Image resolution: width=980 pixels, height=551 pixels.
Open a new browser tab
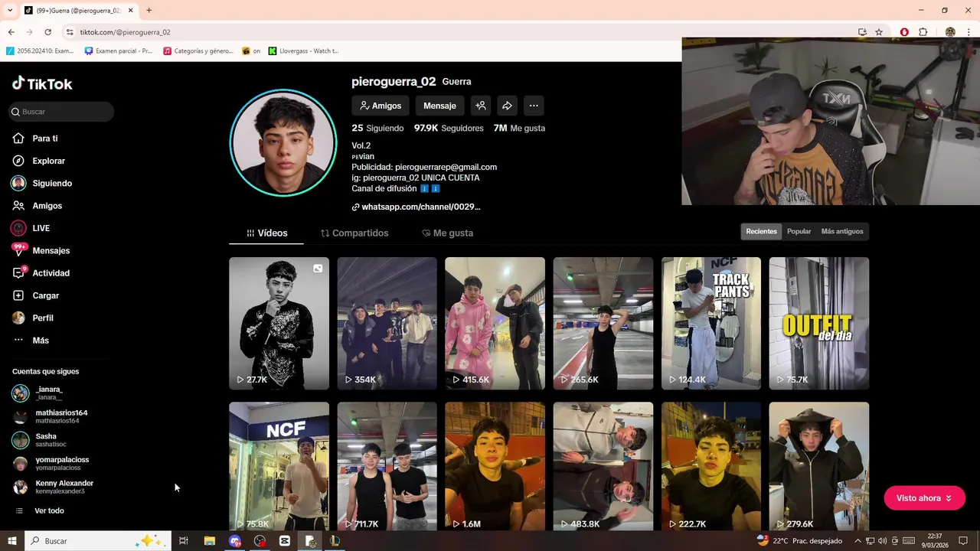pyautogui.click(x=149, y=10)
